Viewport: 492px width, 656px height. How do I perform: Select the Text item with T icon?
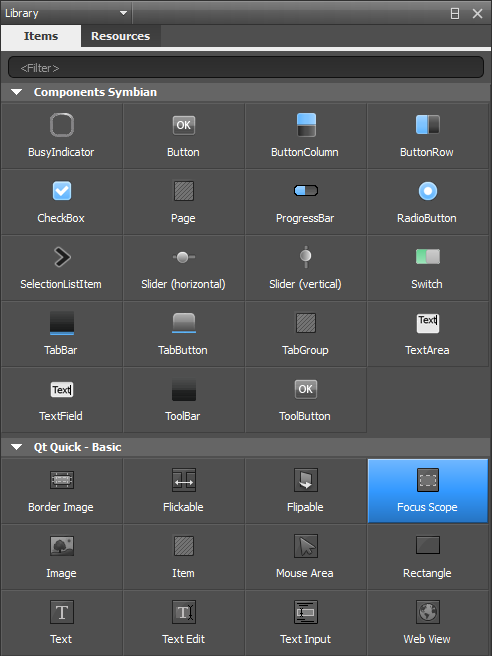click(62, 623)
